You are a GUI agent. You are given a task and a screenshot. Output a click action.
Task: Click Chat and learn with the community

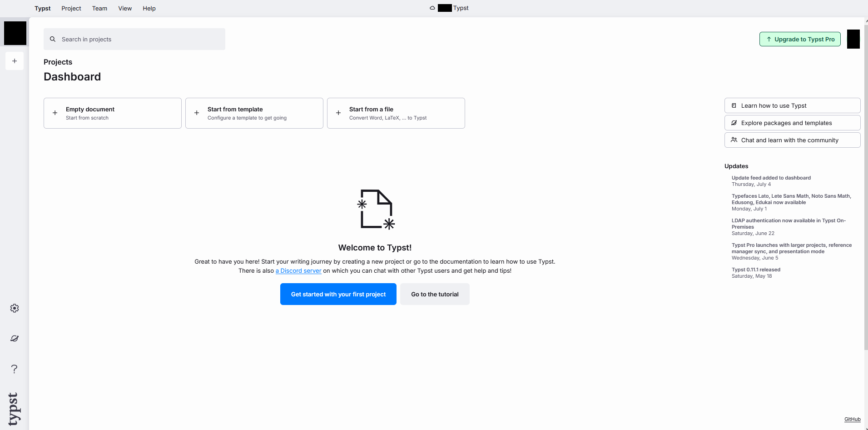click(793, 140)
